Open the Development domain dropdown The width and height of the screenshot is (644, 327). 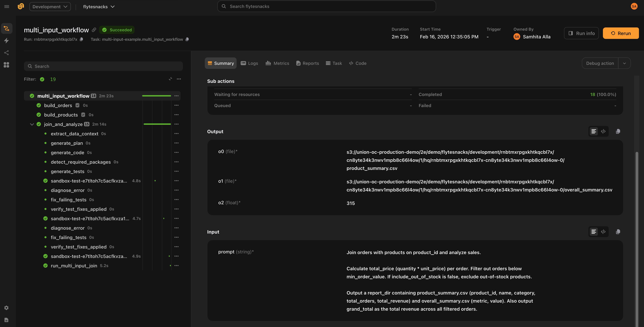click(50, 7)
